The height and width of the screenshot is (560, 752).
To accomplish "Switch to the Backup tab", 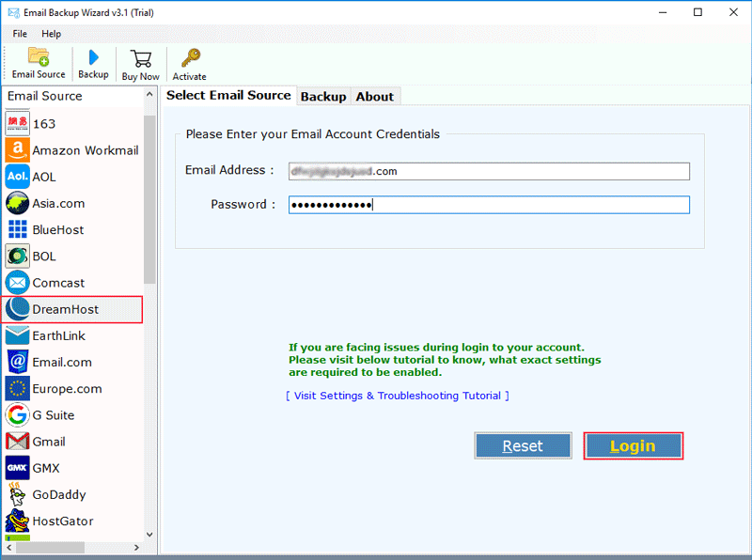I will [323, 97].
